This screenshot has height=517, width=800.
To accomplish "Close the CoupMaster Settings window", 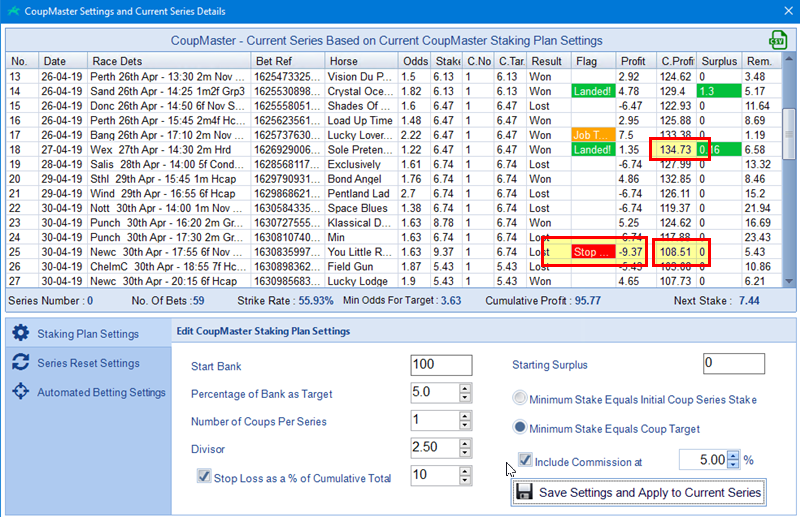I will [x=788, y=11].
